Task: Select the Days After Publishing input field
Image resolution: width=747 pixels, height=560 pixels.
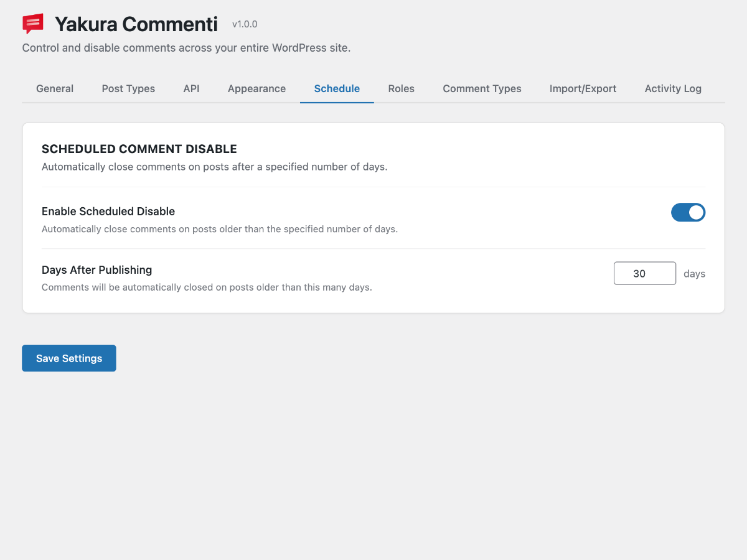Action: pos(645,273)
